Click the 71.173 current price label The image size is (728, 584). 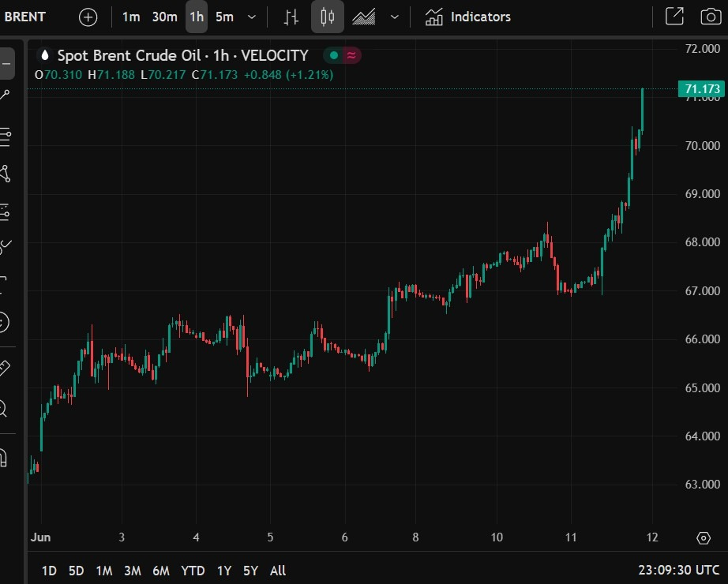coord(701,88)
